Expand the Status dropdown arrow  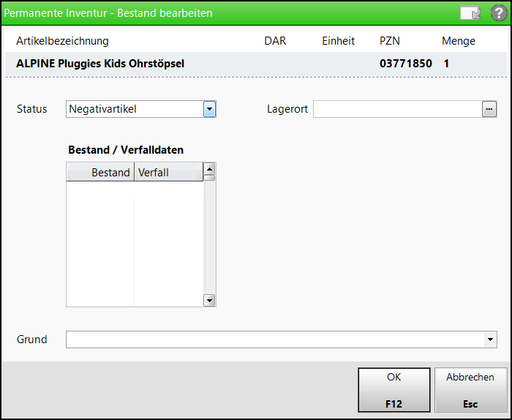point(209,109)
